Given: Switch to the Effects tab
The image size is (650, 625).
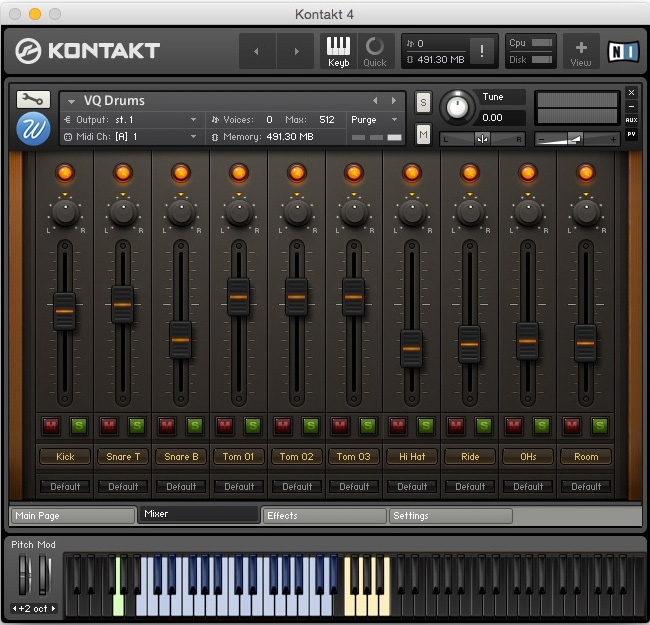Looking at the screenshot, I should [324, 516].
